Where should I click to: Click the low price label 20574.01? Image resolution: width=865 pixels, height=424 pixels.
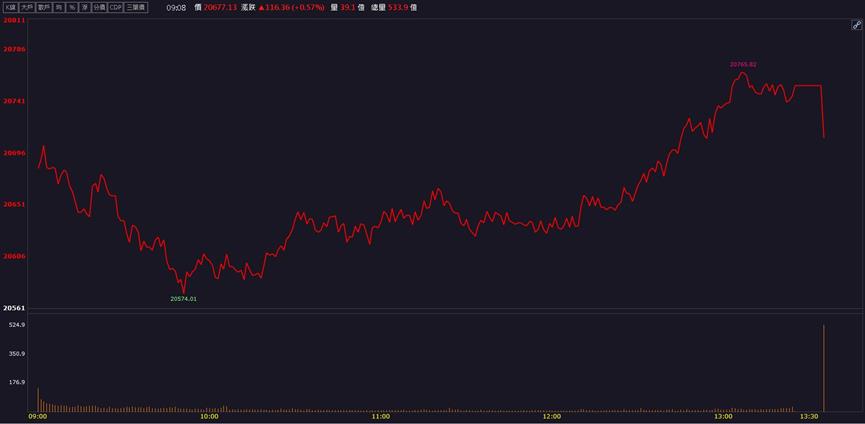point(184,299)
